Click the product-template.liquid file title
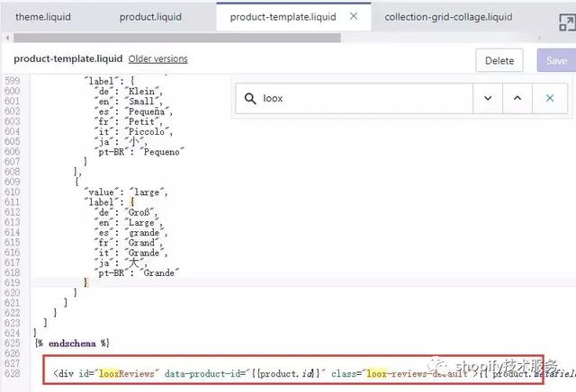This screenshot has height=392, width=576. pyautogui.click(x=68, y=58)
